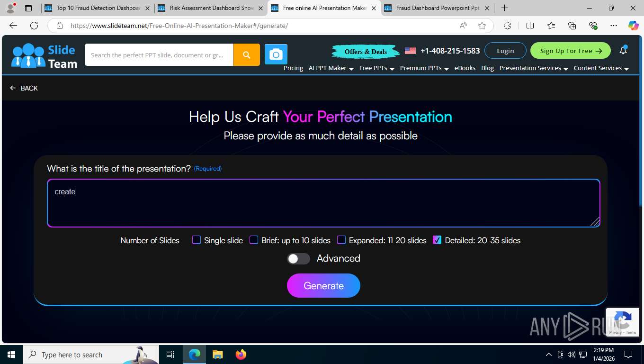Open Collections icon
The image size is (644, 364).
click(572, 26)
